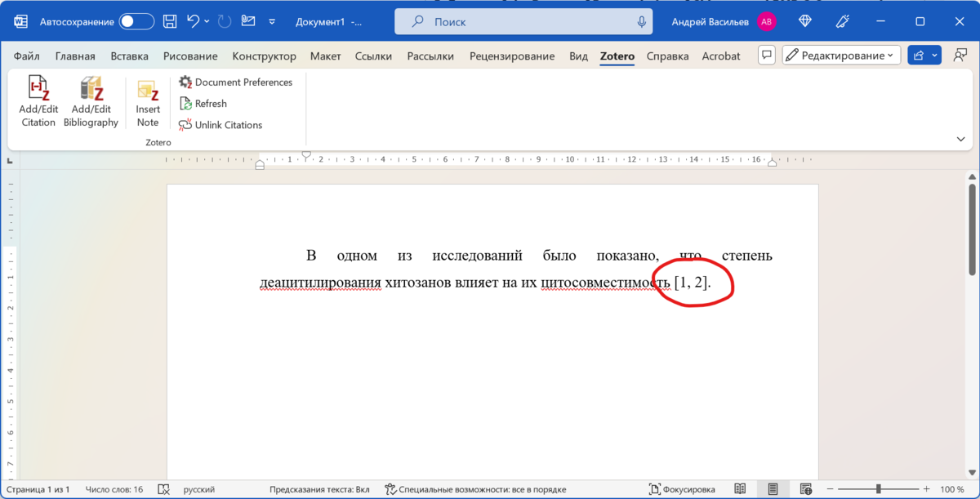Refresh Zotero citations
The height and width of the screenshot is (499, 980).
[x=203, y=104]
